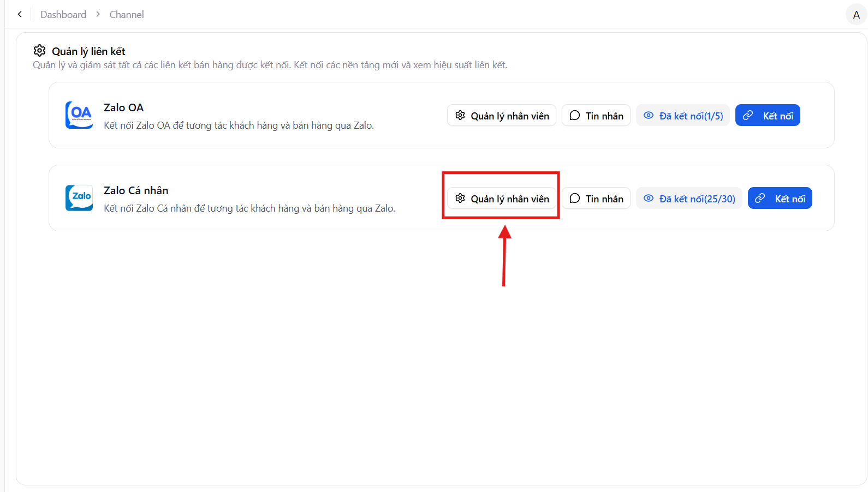Open Tin nhắn for Zalo Cá nhân
Image resolution: width=868 pixels, height=492 pixels.
596,199
